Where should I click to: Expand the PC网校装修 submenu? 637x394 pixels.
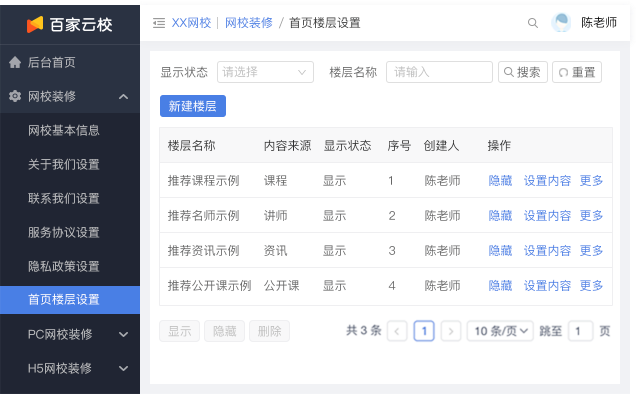click(x=124, y=334)
